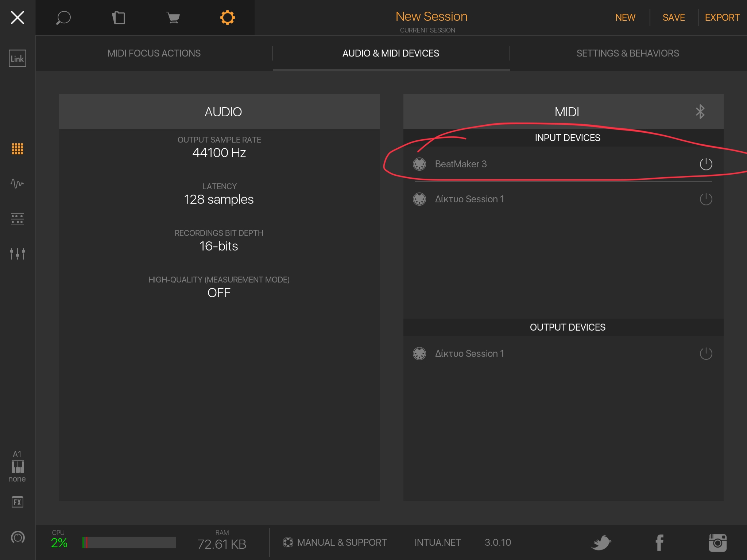Open Settings & Behaviors tab
Viewport: 747px width, 560px height.
pos(628,53)
